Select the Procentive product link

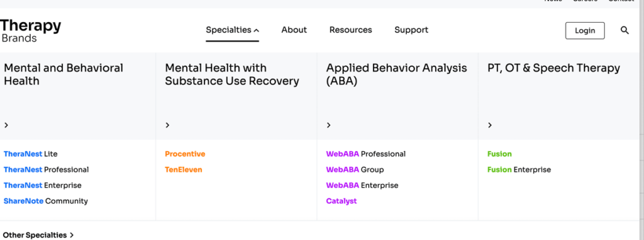pos(185,154)
